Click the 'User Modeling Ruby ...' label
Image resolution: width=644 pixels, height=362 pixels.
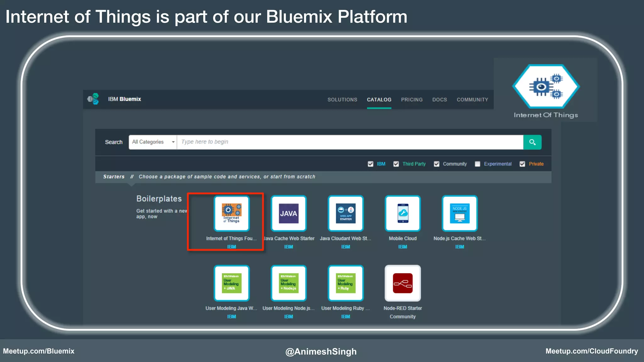pos(346,308)
